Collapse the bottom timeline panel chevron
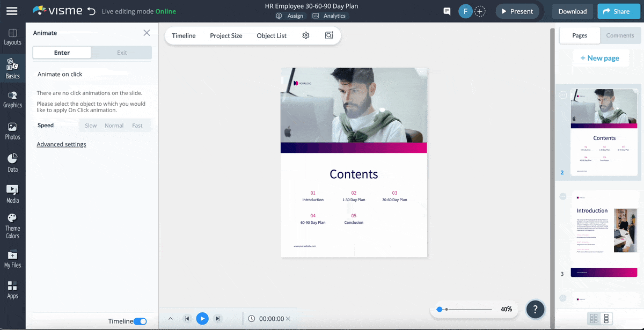Screen dimensions: 644x330 (x=170, y=318)
